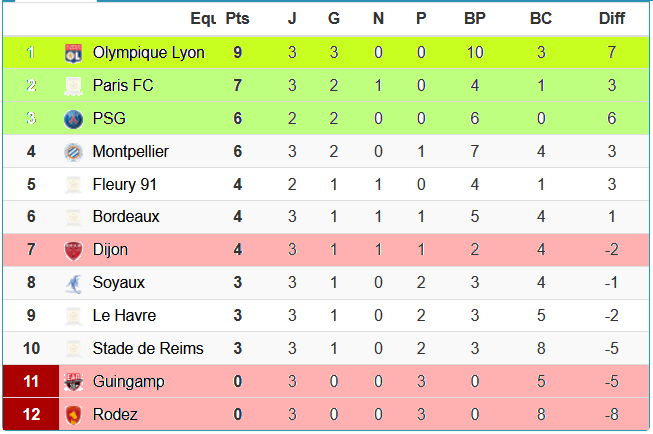Click the Fleury 91 crest icon
This screenshot has height=434, width=653.
(72, 185)
